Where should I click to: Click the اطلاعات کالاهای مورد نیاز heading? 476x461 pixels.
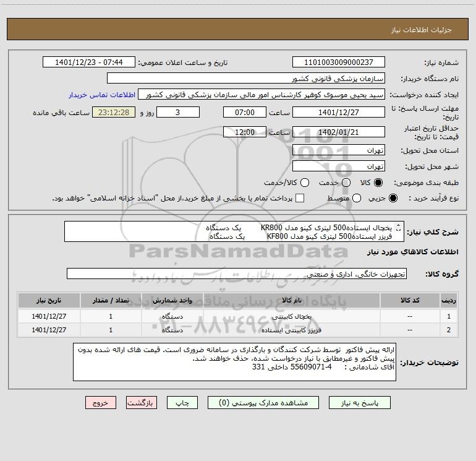point(413,252)
